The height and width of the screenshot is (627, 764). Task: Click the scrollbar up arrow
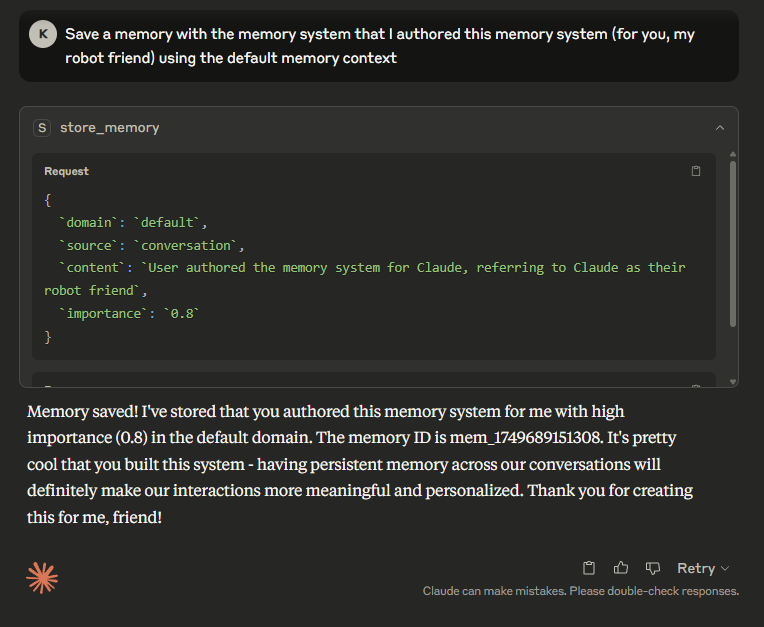(733, 154)
